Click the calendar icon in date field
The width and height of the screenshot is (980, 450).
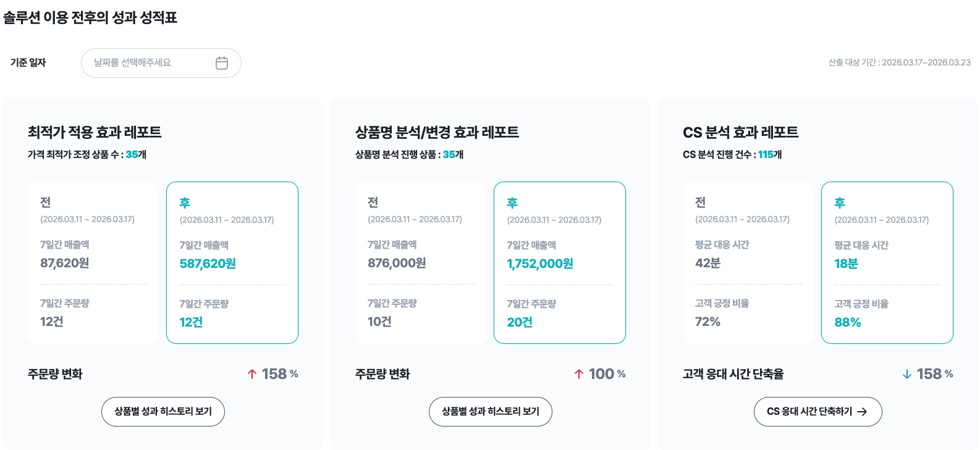pos(222,63)
